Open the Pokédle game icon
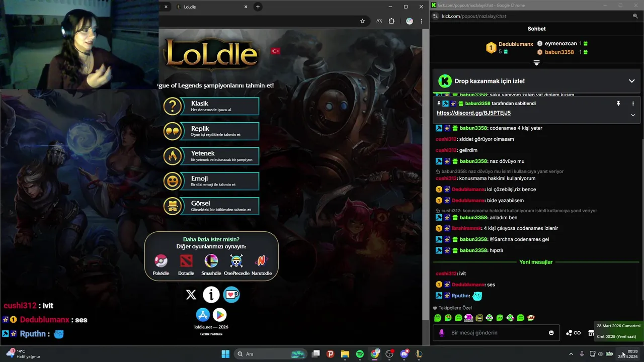Image resolution: width=644 pixels, height=362 pixels. tap(161, 260)
